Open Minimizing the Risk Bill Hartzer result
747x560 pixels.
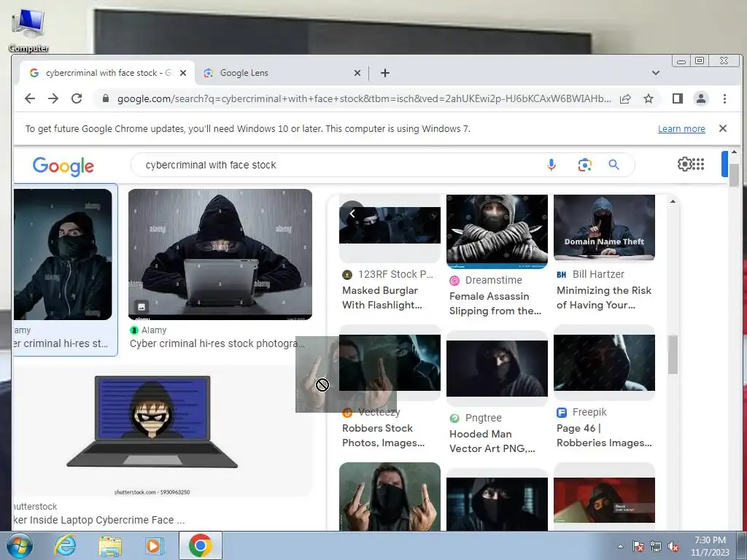(603, 297)
